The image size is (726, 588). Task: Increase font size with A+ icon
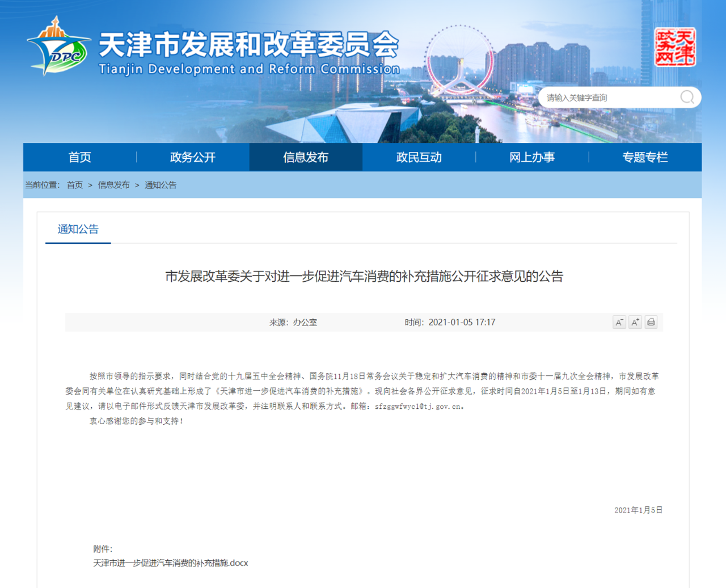click(x=635, y=322)
